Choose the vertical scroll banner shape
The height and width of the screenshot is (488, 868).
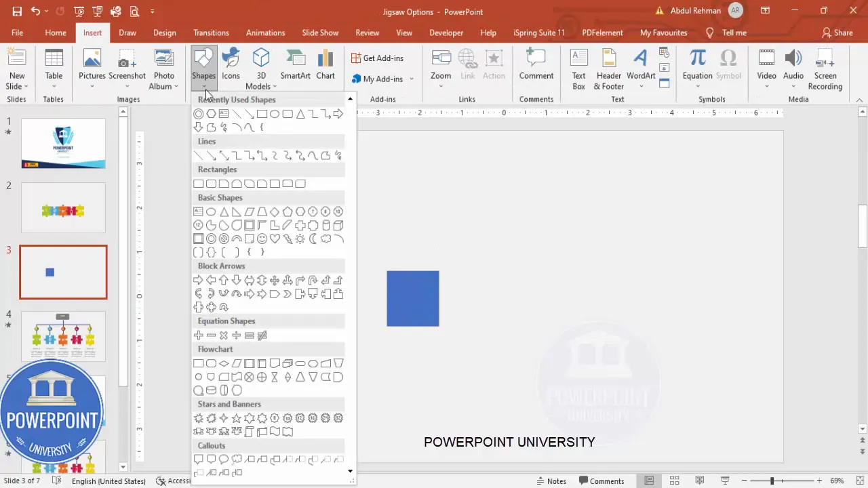249,431
